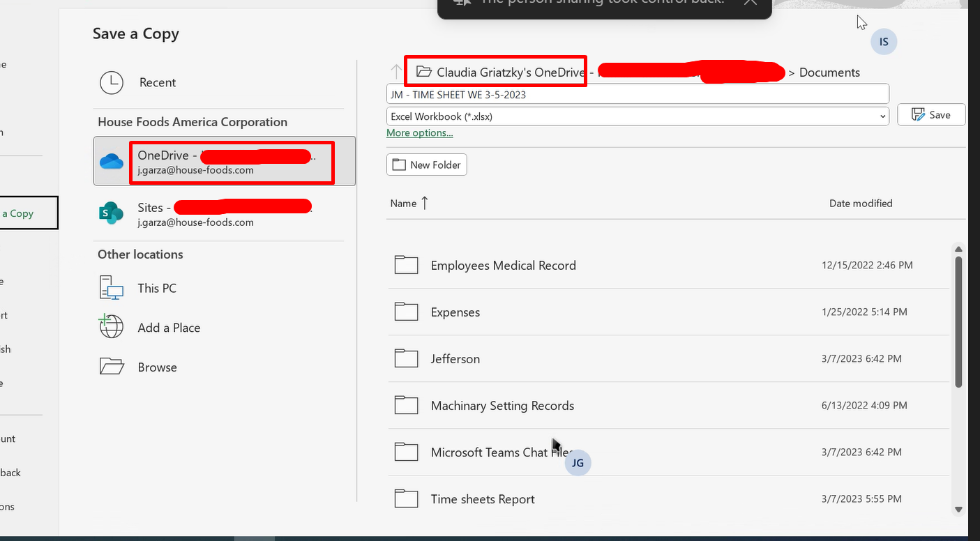Click the IS profile avatar

tap(883, 41)
